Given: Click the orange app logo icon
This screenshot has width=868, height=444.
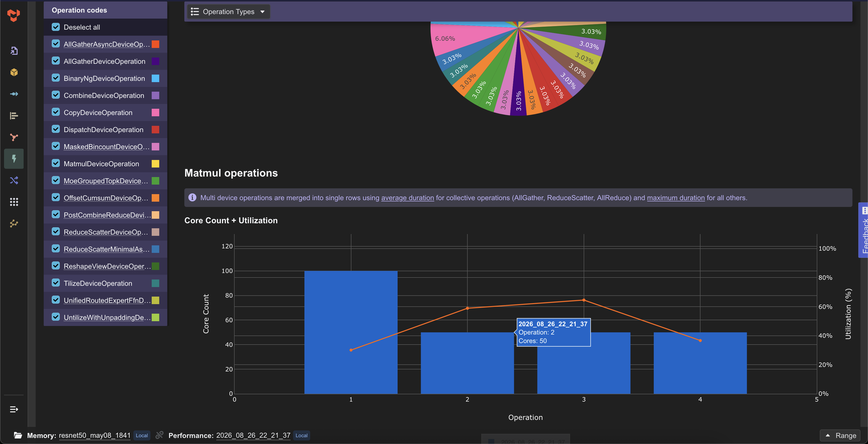Looking at the screenshot, I should coord(14,16).
